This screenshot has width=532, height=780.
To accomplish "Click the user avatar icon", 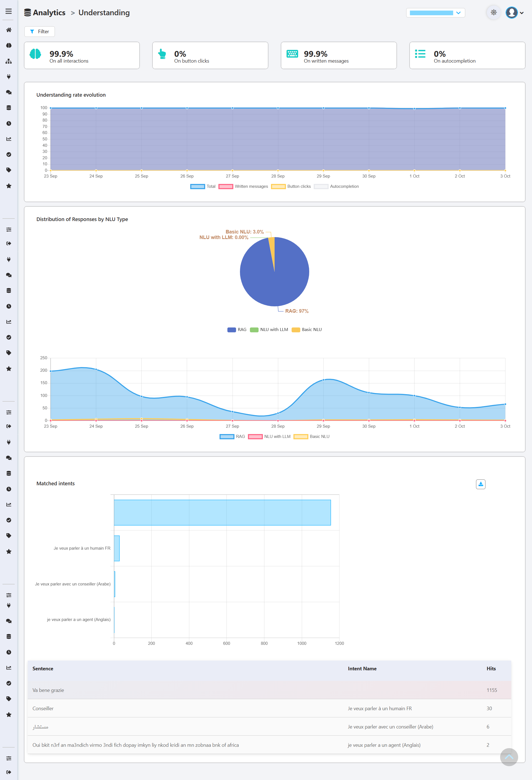I will click(511, 13).
